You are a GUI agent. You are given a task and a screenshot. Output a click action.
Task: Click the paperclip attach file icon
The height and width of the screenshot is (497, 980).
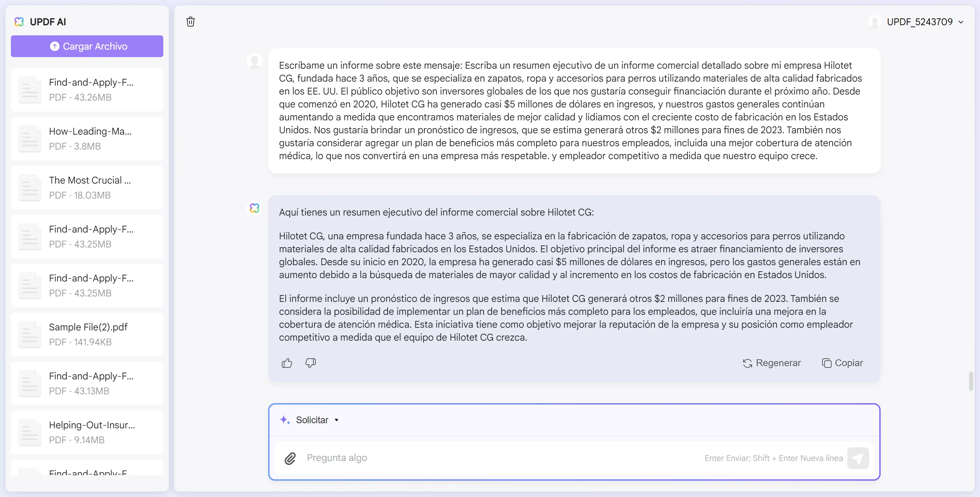[x=290, y=458]
